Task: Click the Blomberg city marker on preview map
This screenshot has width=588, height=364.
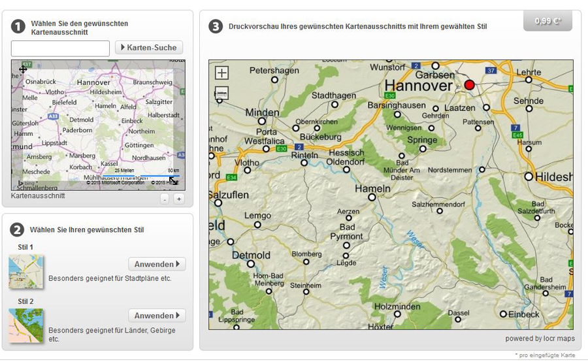Action: (306, 261)
